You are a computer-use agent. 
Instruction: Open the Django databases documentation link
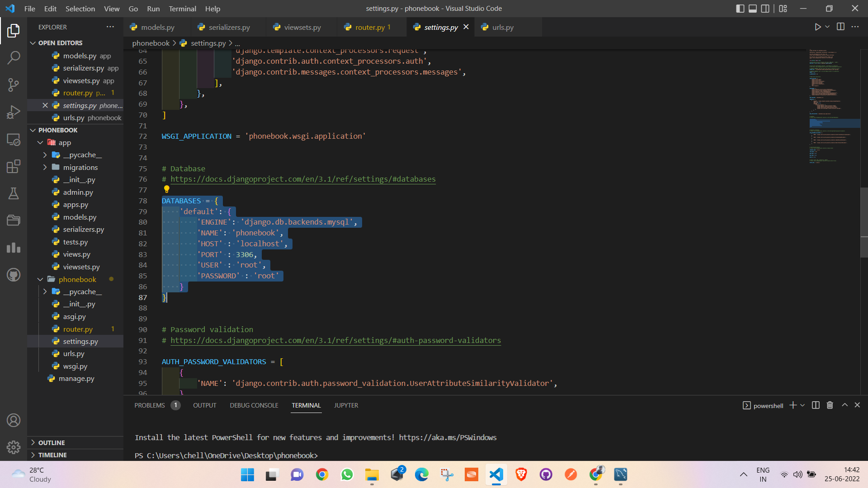pyautogui.click(x=303, y=179)
